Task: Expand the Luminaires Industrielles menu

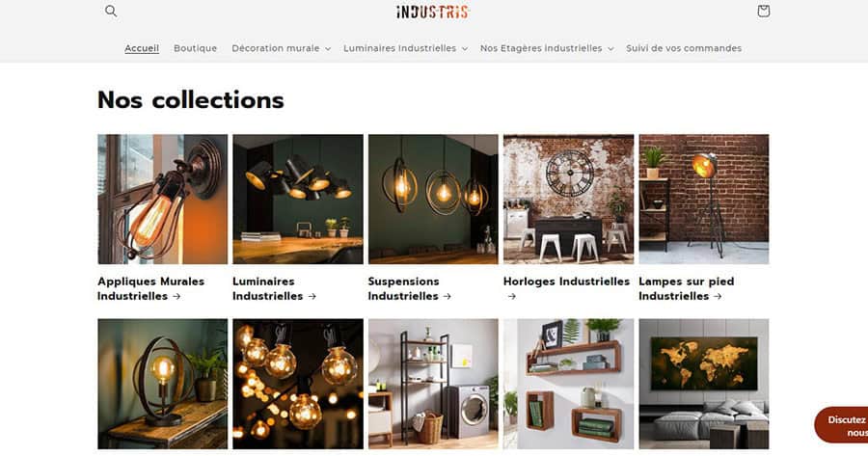Action: coord(405,48)
